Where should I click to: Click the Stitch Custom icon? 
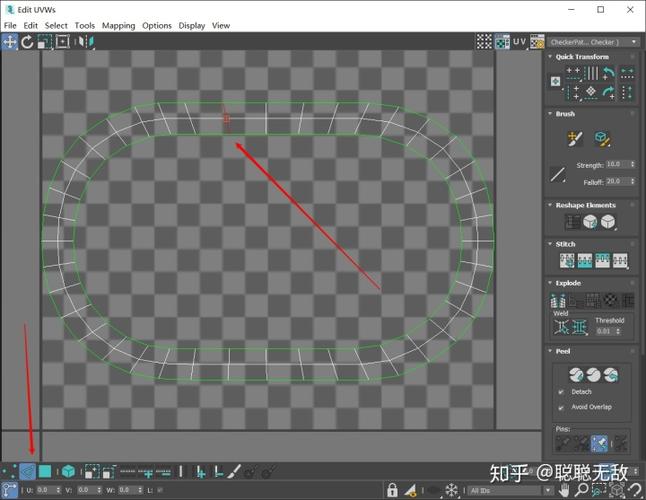click(x=620, y=260)
